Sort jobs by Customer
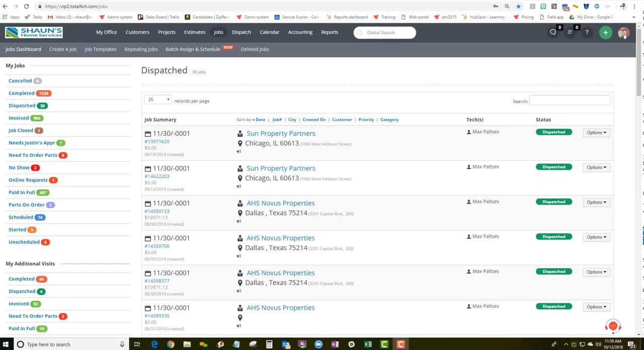Image resolution: width=644 pixels, height=350 pixels. (x=342, y=120)
